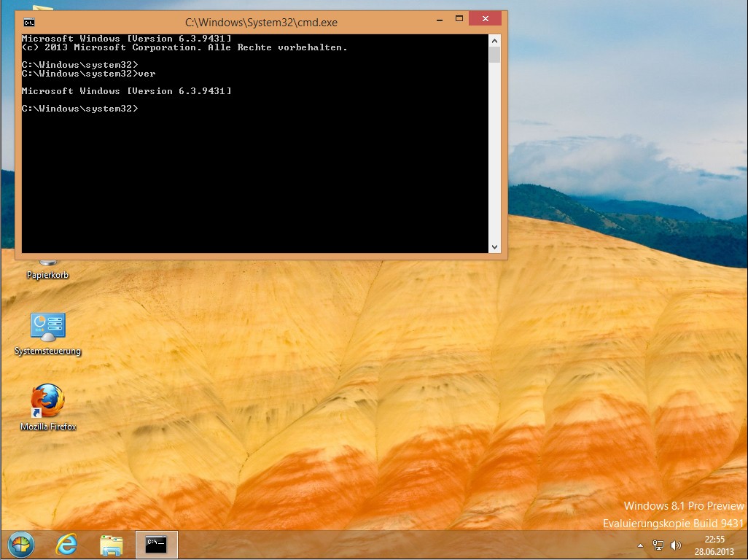Select the Systemsteuerung desktop icon
This screenshot has height=560, width=748.
tap(47, 334)
